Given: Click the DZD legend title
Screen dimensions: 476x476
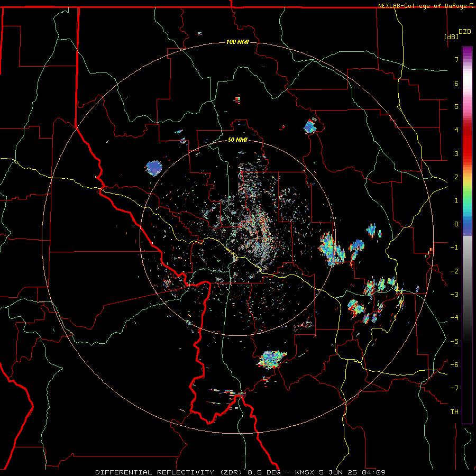Looking at the screenshot, I should pos(465,32).
